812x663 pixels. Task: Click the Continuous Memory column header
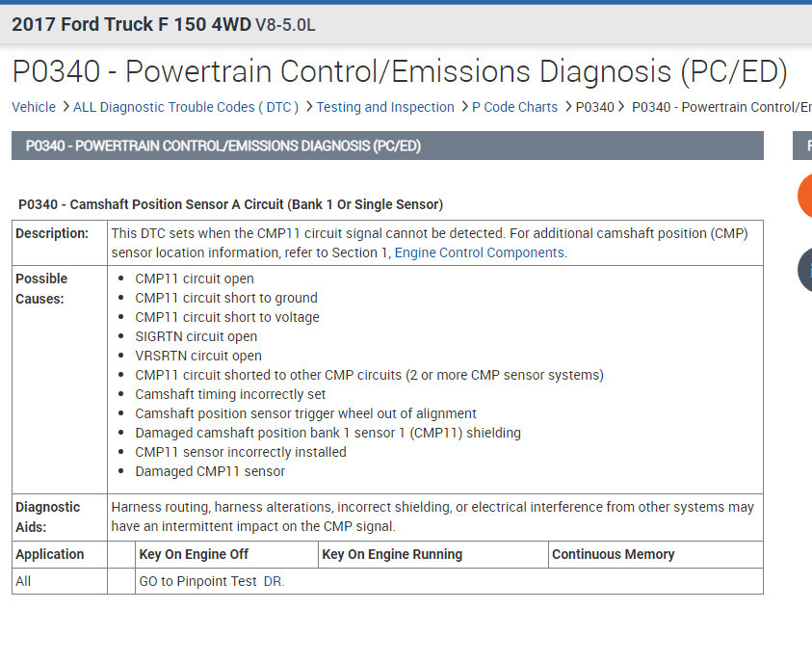tap(613, 554)
